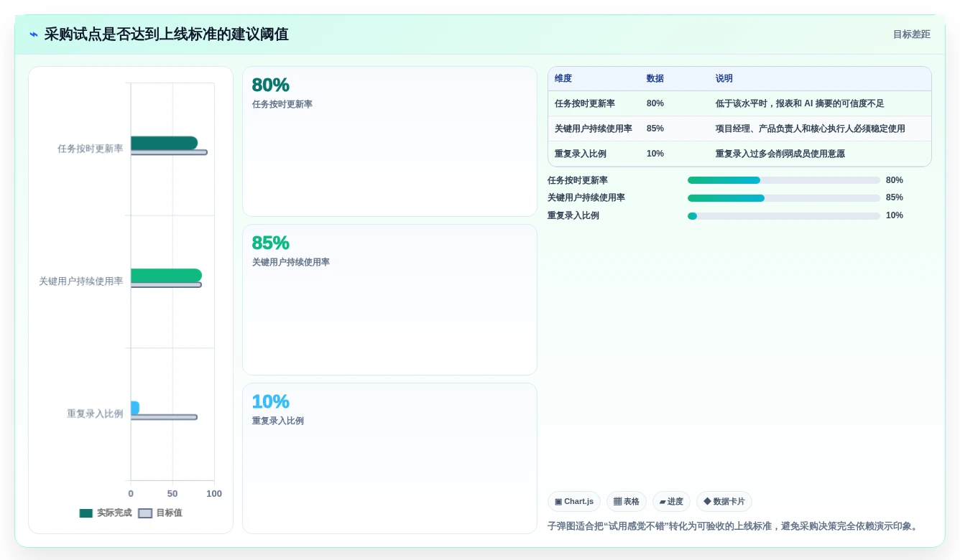Open the 10% 重复录入比例 data card

389,458
